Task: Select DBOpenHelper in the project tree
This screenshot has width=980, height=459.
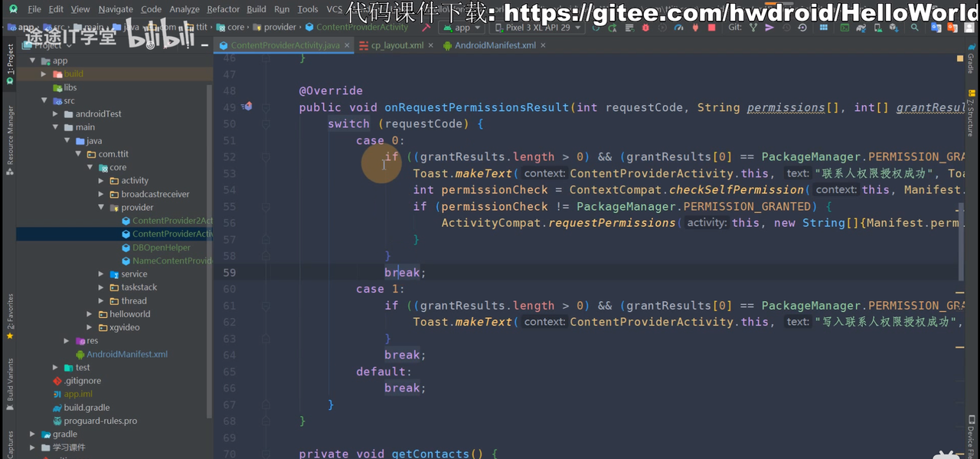Action: pos(161,248)
